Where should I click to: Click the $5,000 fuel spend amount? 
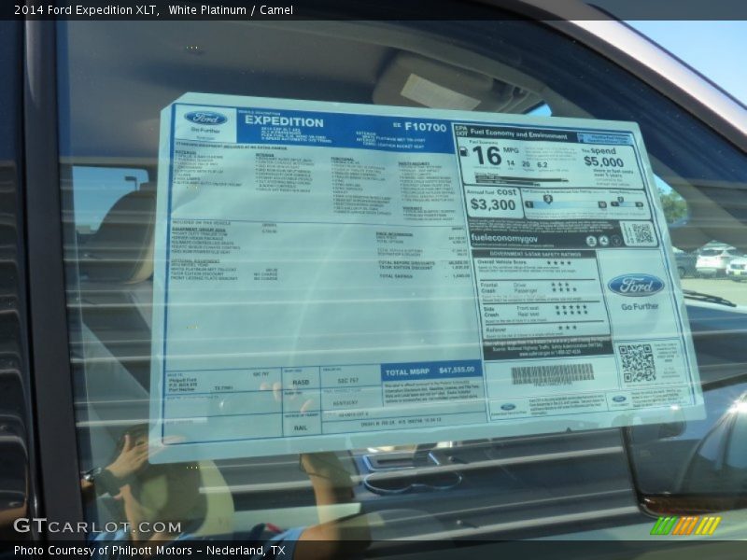(x=603, y=161)
